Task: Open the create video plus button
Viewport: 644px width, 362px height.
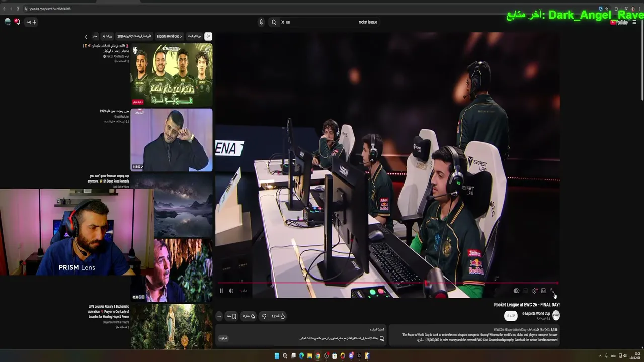Action: click(x=31, y=22)
